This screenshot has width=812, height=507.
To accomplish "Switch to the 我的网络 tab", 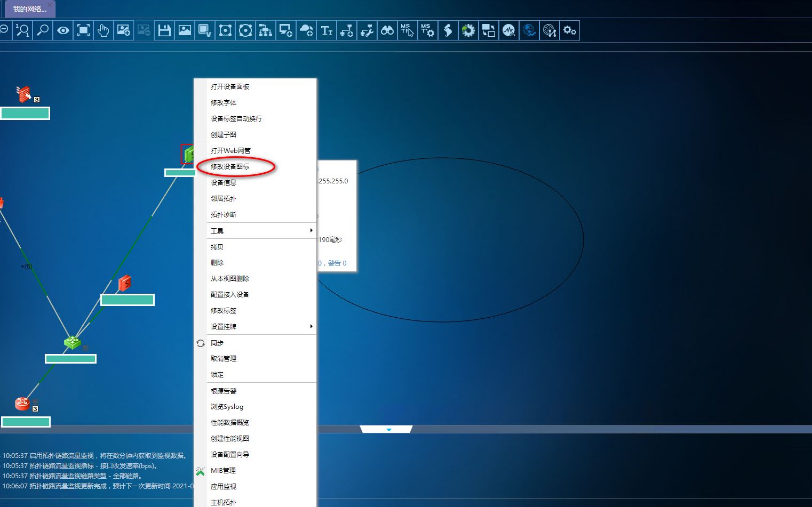I will 30,9.
